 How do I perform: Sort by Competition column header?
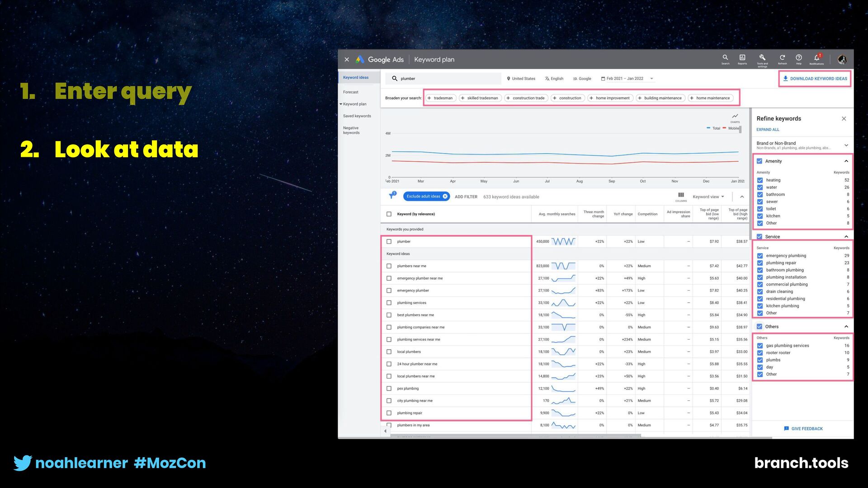click(x=647, y=214)
